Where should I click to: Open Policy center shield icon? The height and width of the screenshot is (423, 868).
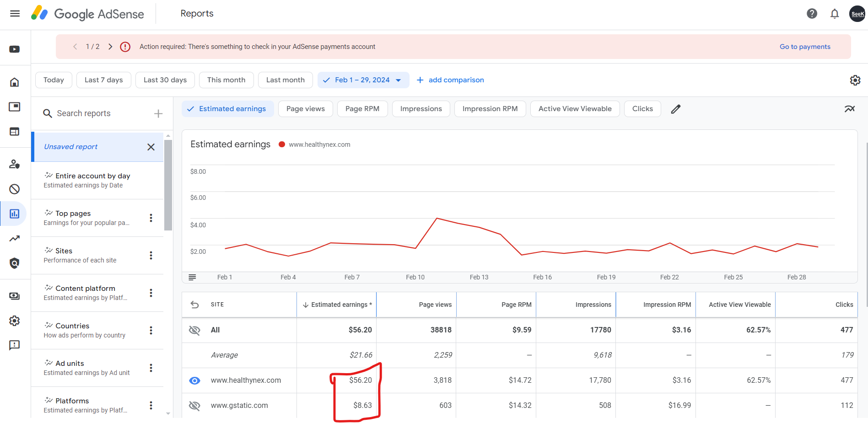pyautogui.click(x=15, y=263)
